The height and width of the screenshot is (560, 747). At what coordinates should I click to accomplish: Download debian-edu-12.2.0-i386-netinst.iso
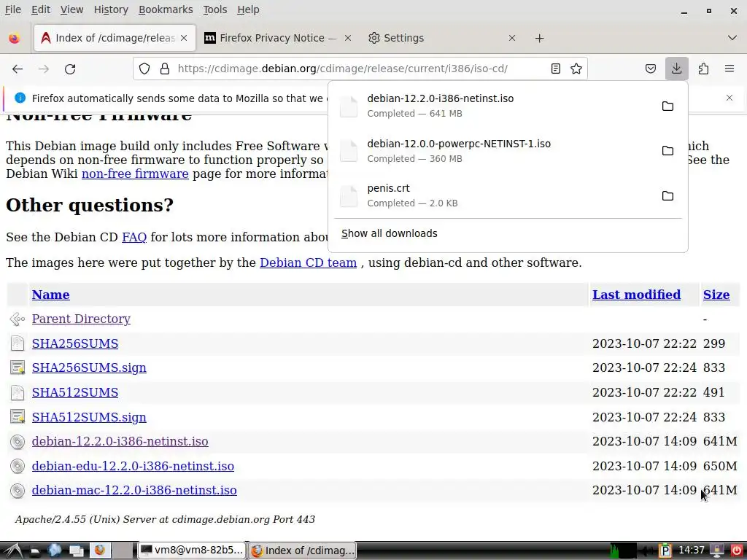point(133,466)
